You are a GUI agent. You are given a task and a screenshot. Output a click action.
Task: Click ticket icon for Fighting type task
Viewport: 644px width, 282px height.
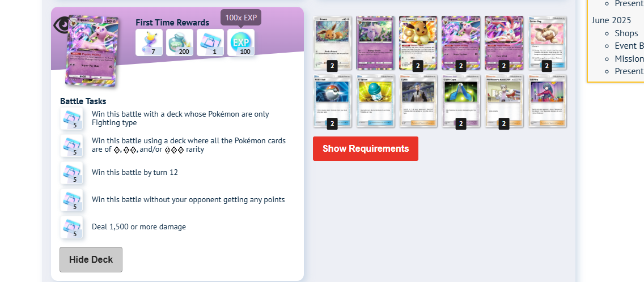coord(71,118)
